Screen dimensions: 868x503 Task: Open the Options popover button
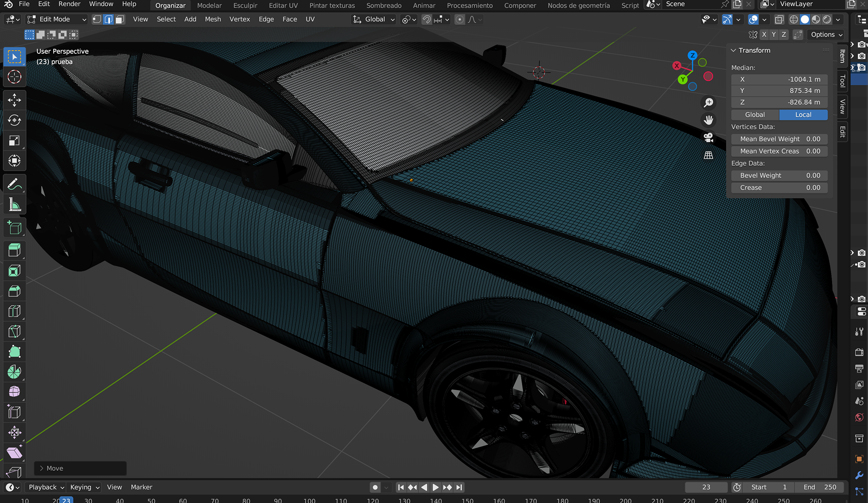pos(826,35)
